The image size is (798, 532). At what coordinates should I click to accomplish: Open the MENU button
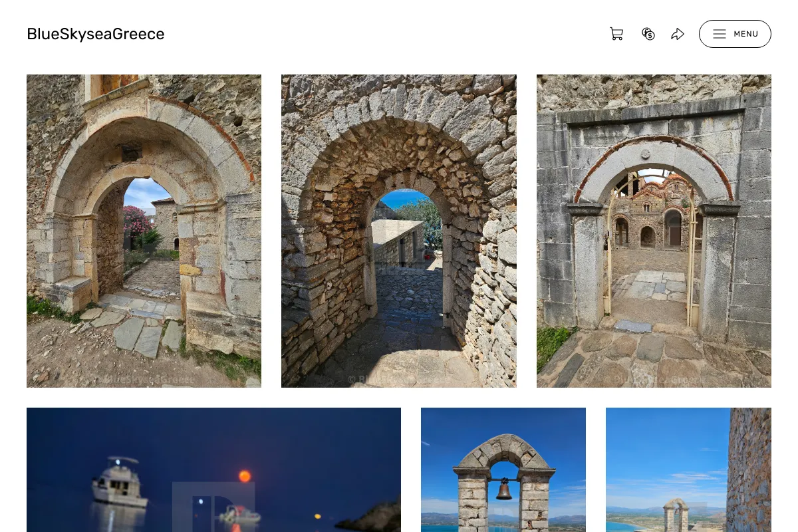(735, 34)
